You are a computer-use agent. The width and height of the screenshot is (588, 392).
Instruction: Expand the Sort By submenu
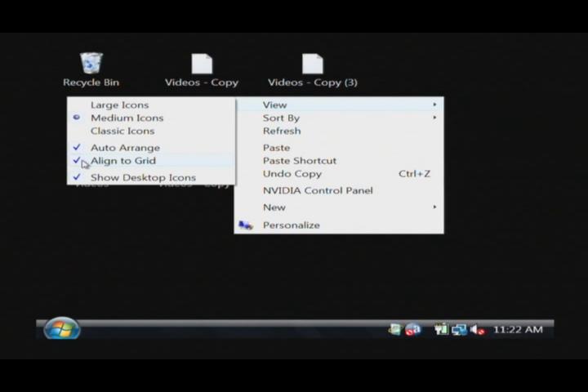click(x=339, y=118)
